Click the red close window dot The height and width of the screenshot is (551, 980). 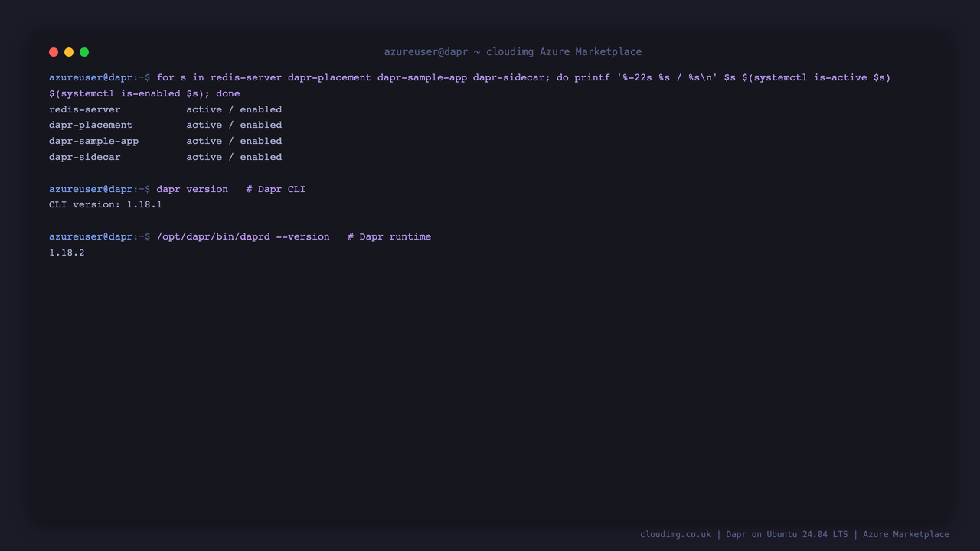(x=54, y=52)
